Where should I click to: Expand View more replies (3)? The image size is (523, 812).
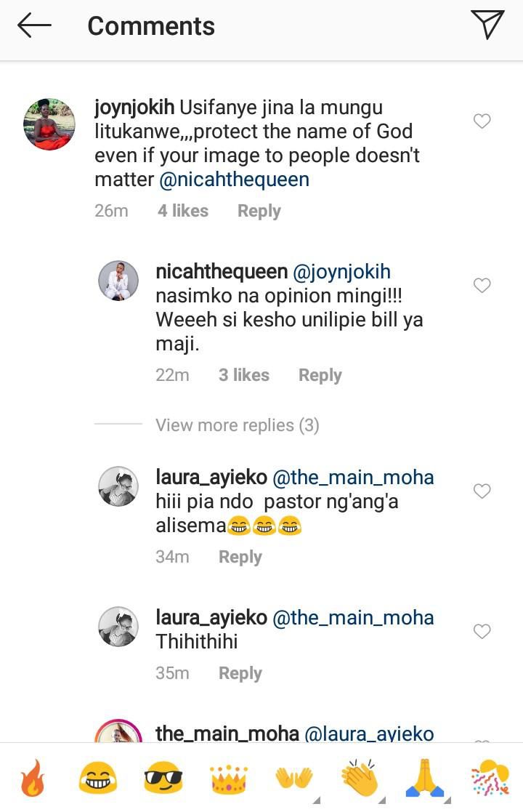(238, 425)
